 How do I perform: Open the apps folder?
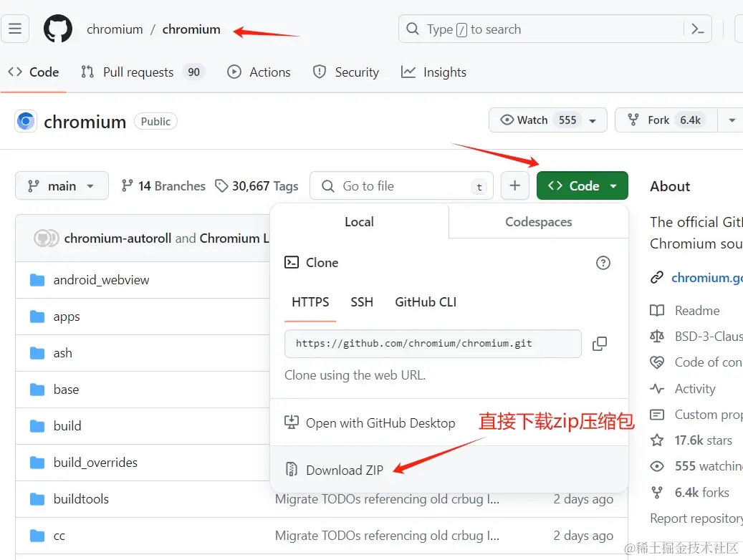[x=67, y=317]
